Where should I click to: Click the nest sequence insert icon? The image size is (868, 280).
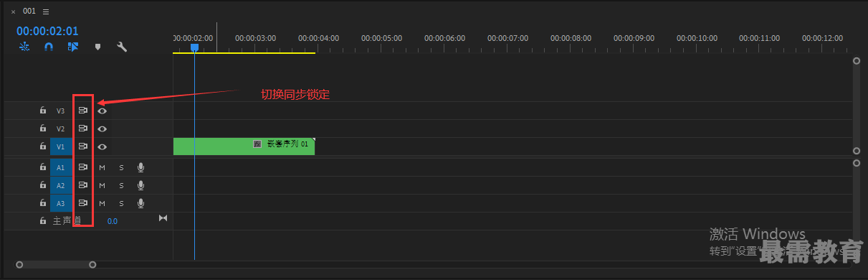(24, 47)
